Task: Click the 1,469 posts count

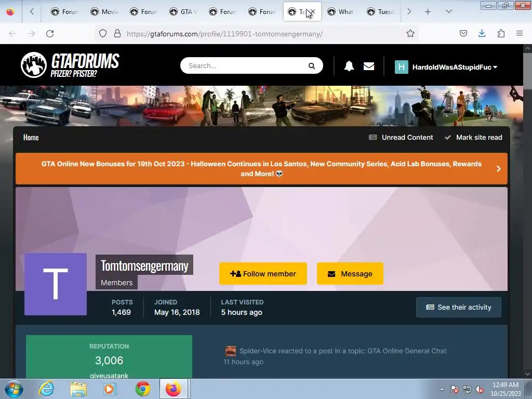Action: click(x=121, y=312)
